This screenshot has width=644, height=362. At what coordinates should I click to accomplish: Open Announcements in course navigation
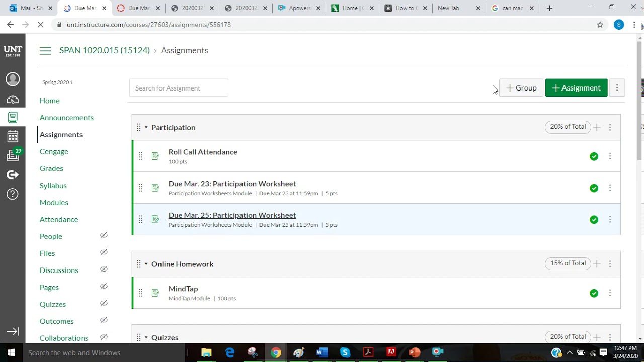point(66,118)
